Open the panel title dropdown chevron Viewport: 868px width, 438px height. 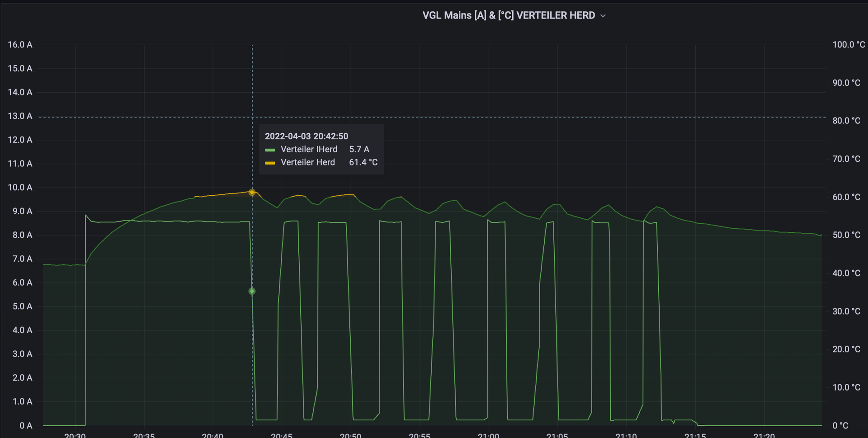coord(603,16)
